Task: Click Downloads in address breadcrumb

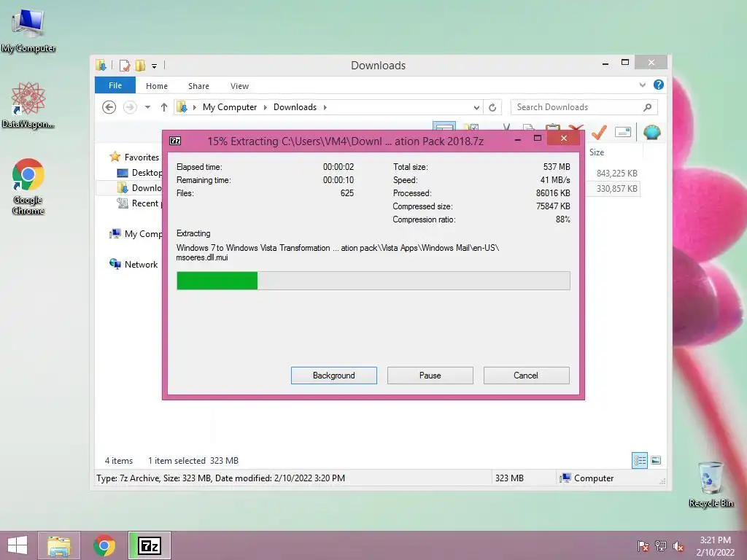Action: coord(295,107)
